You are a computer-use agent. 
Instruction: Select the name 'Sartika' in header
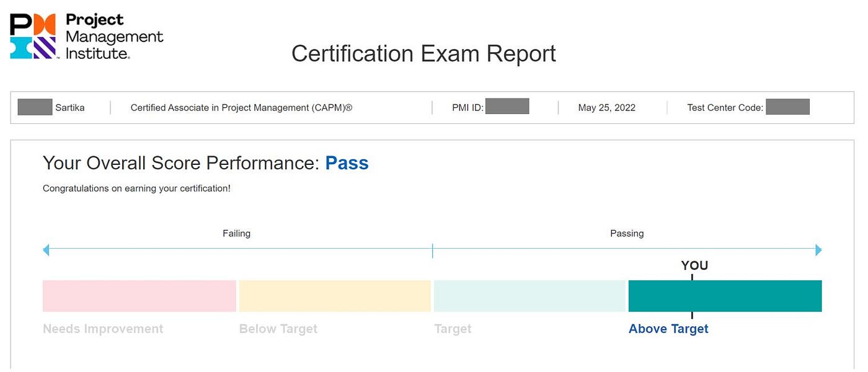point(70,107)
